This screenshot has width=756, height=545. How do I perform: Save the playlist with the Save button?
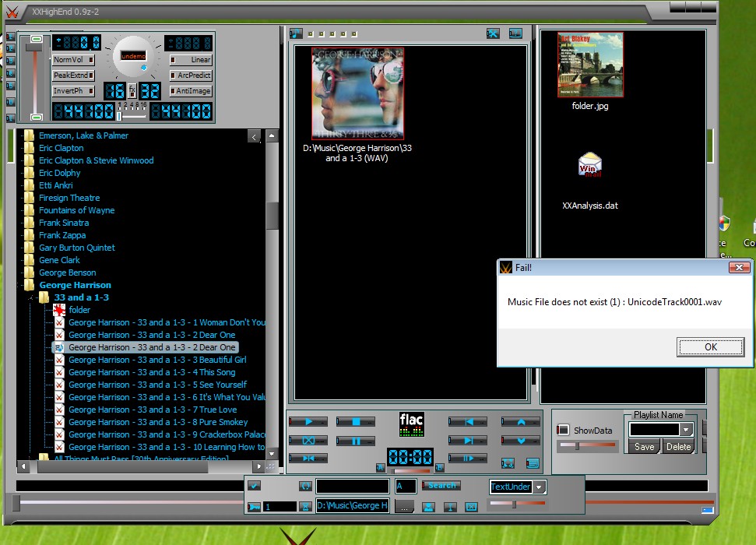click(645, 447)
